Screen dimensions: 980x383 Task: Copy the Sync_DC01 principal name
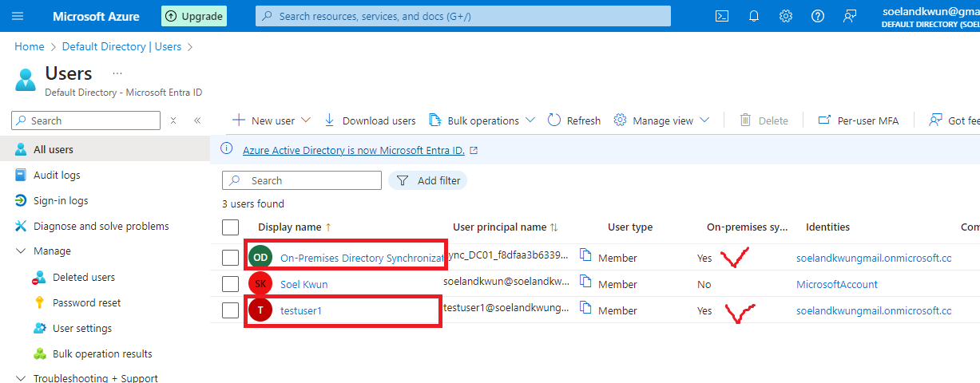585,255
